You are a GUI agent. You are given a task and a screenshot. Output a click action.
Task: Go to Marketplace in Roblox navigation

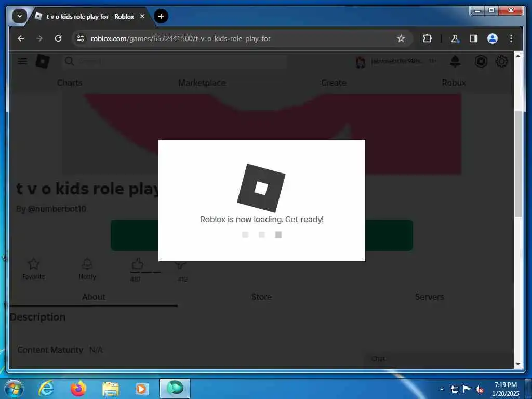[202, 83]
